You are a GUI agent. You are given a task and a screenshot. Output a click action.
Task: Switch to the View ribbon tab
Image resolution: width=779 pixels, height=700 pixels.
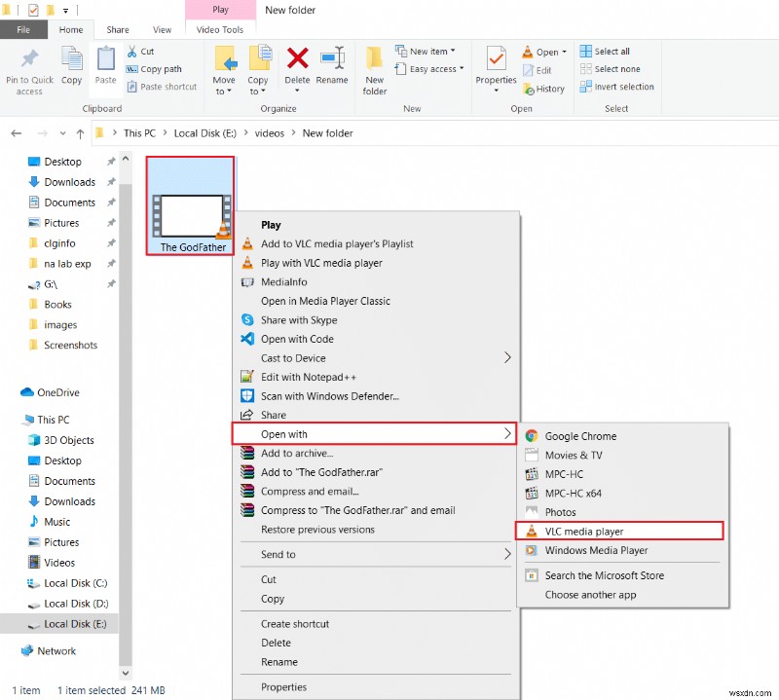pyautogui.click(x=162, y=30)
